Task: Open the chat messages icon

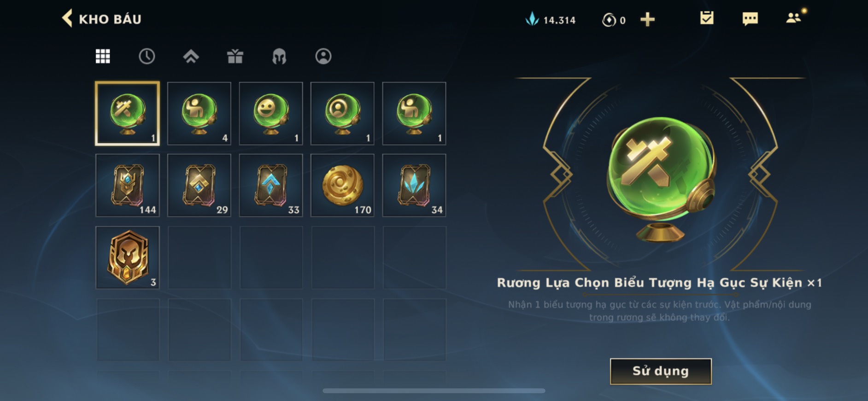Action: pos(750,19)
